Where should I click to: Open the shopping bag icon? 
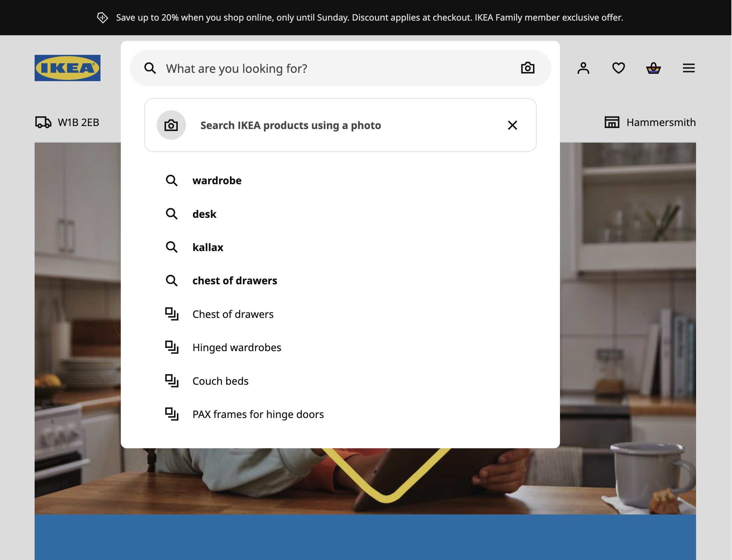653,68
